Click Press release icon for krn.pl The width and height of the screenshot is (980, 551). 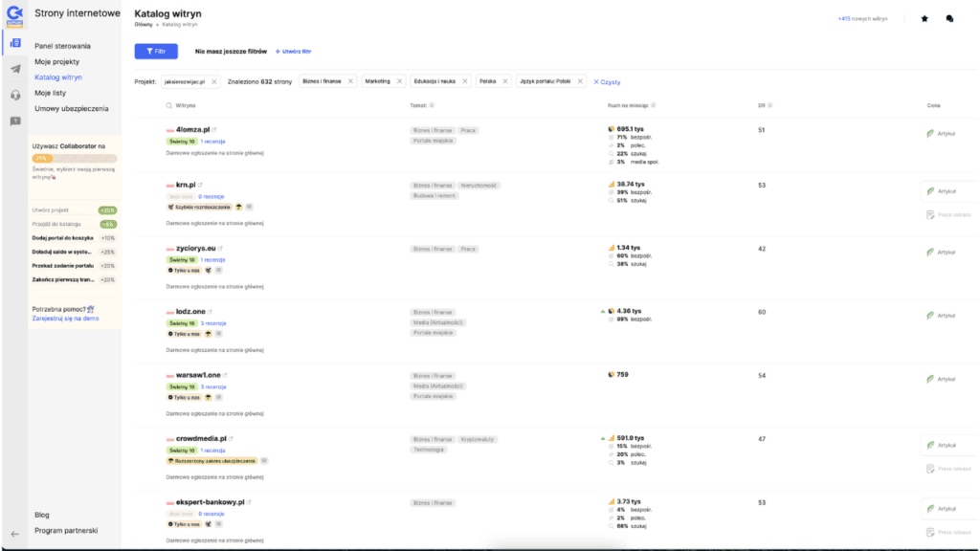point(930,215)
